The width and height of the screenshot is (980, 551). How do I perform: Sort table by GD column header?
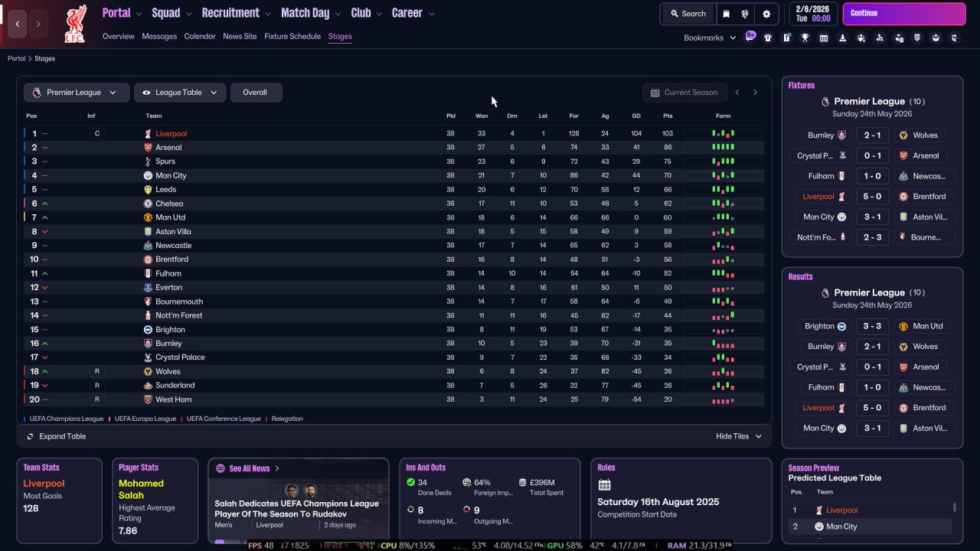636,116
